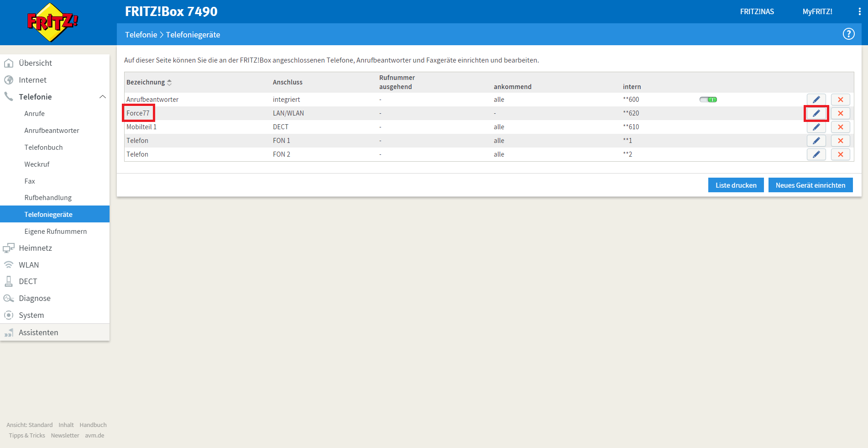This screenshot has height=448, width=868.
Task: Expand the Heimnetz menu
Action: tap(35, 248)
